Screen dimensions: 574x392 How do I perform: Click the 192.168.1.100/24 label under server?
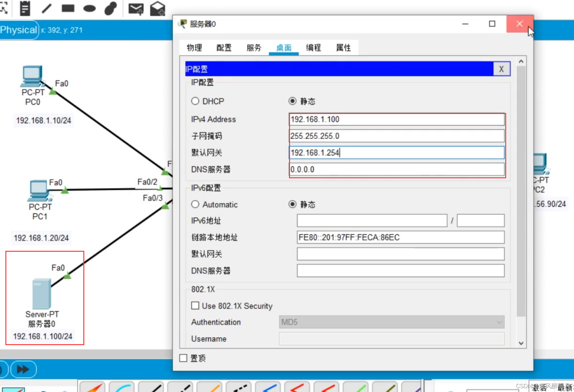43,336
